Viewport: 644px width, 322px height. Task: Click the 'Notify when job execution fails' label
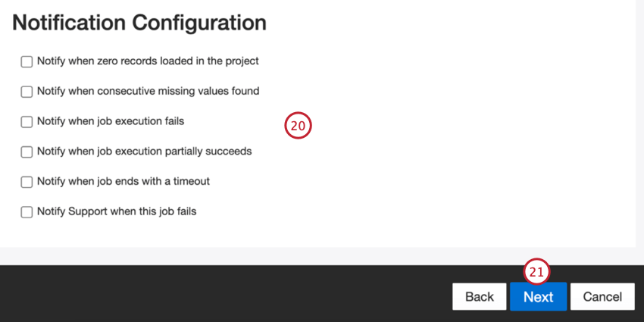tap(111, 121)
